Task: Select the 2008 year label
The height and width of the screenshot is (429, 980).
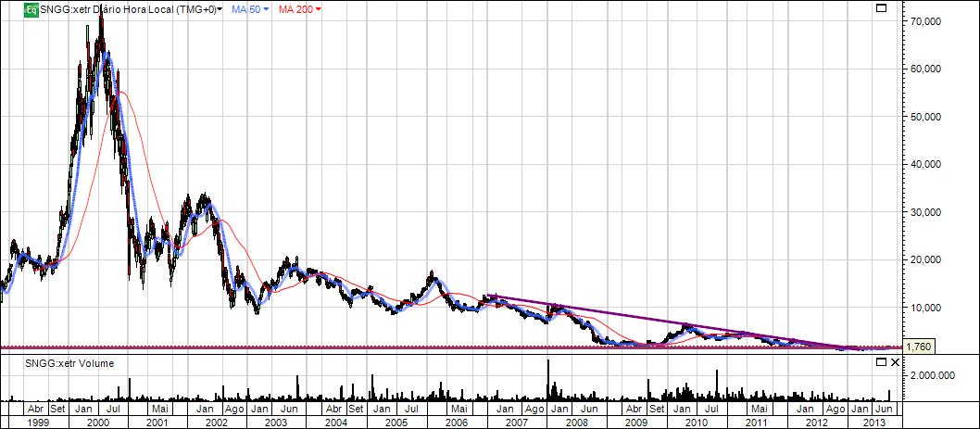Action: pos(577,423)
